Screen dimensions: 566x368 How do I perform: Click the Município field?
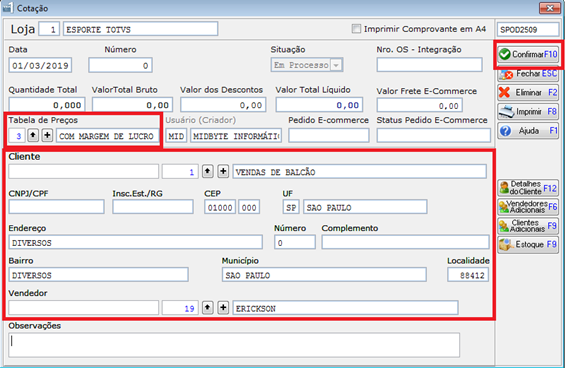[x=324, y=275]
